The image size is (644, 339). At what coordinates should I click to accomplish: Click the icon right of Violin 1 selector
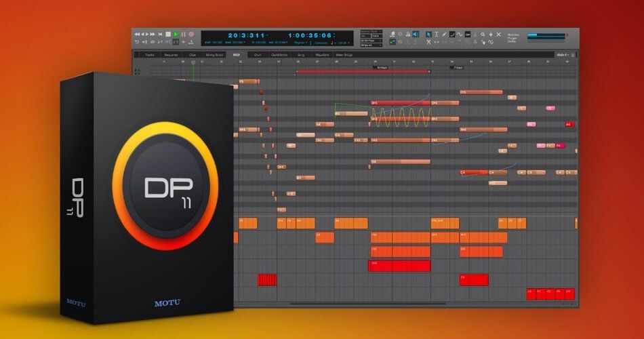[573, 55]
